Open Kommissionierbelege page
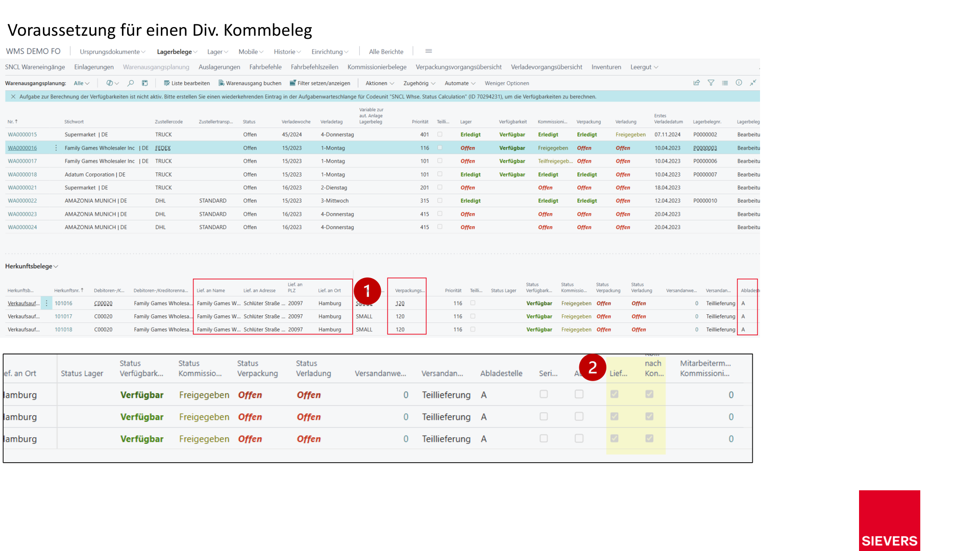The image size is (980, 551). click(x=377, y=67)
